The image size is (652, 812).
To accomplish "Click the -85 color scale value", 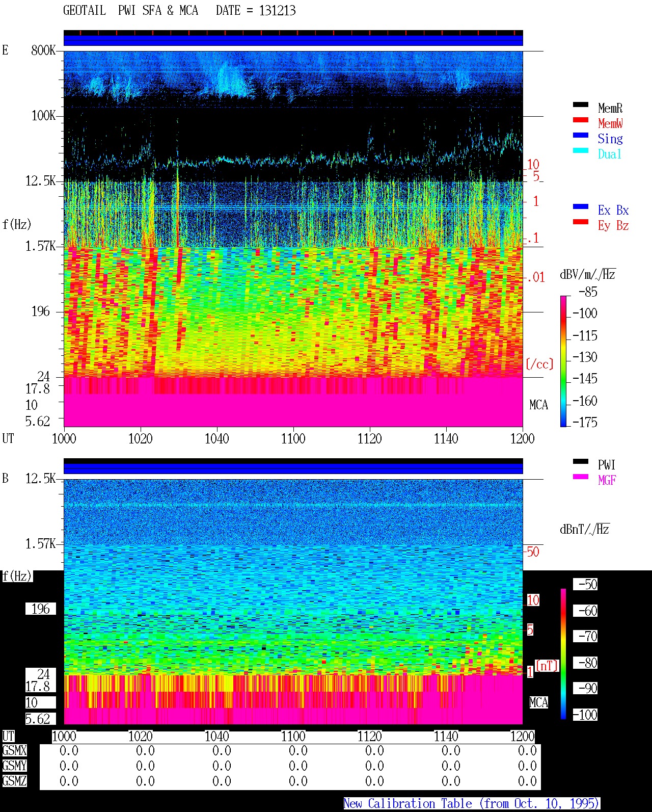I will [588, 292].
